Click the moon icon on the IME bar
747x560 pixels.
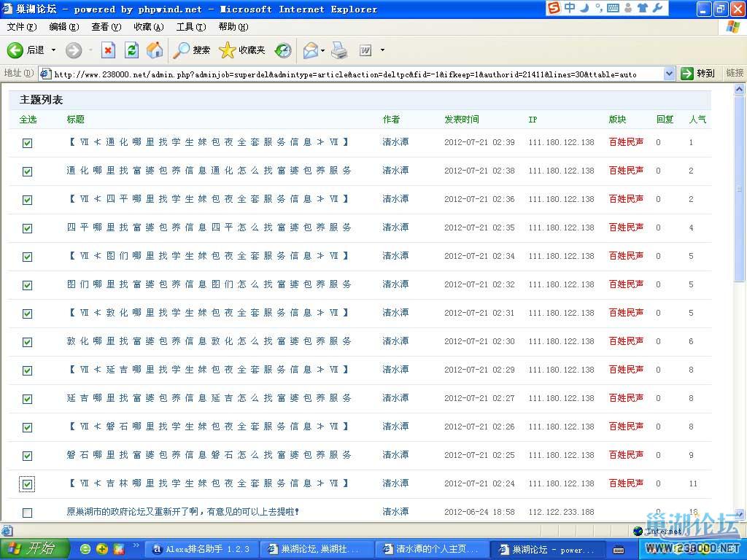click(584, 7)
